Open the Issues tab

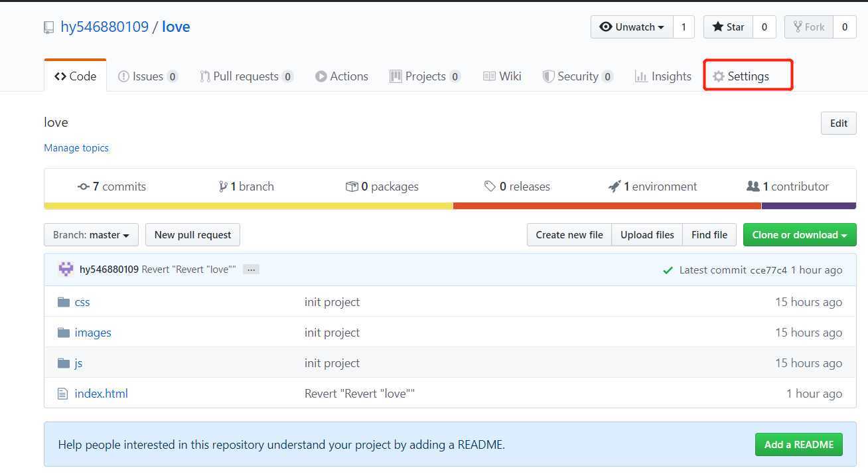point(148,76)
